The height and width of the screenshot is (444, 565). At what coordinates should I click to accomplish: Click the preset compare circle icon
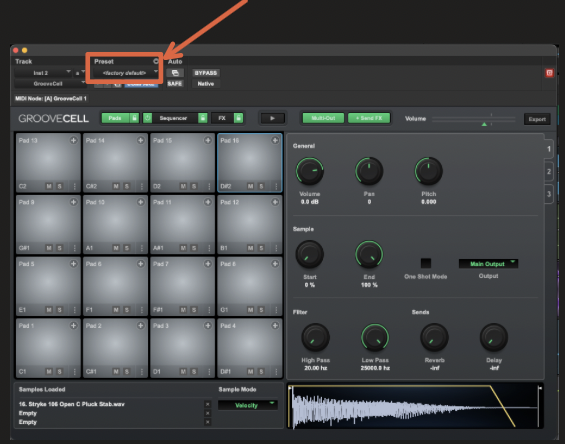pos(156,61)
